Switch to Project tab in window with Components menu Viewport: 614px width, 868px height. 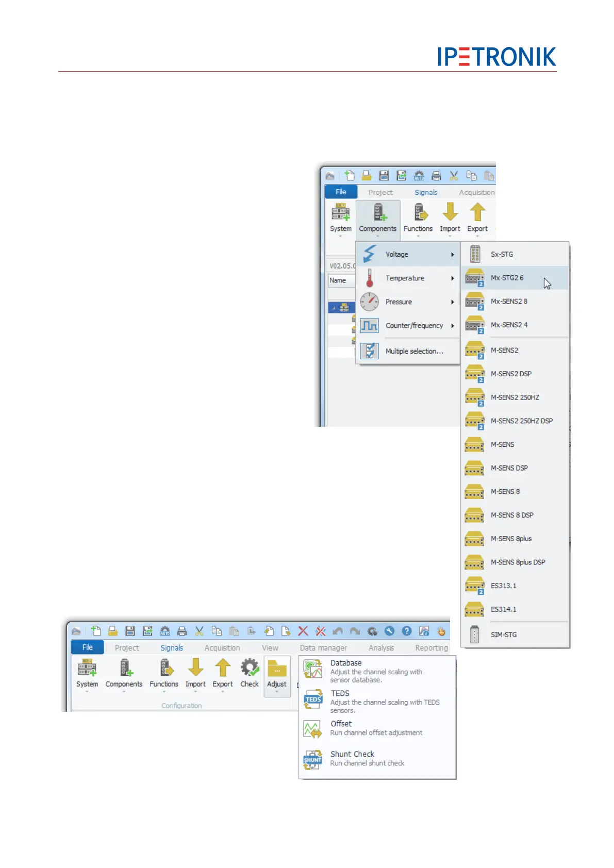pos(380,192)
